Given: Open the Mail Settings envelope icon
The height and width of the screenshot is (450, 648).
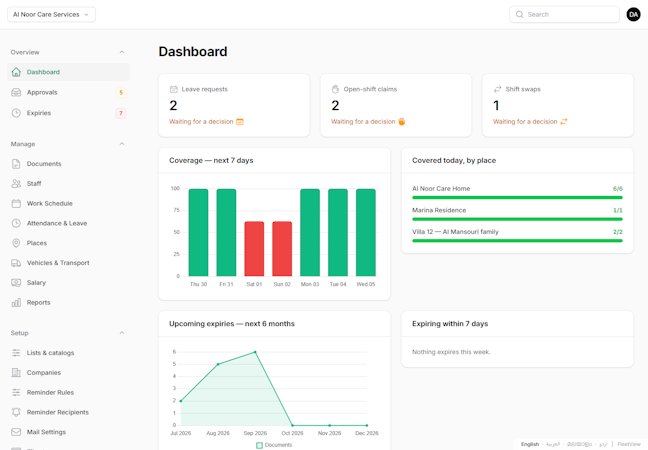Looking at the screenshot, I should click(x=16, y=432).
